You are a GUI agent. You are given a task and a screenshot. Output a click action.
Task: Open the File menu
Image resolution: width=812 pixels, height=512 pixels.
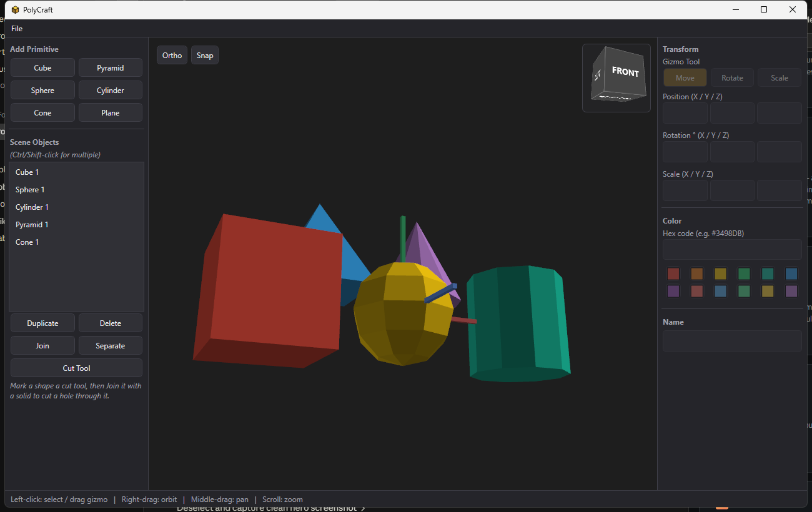click(17, 29)
